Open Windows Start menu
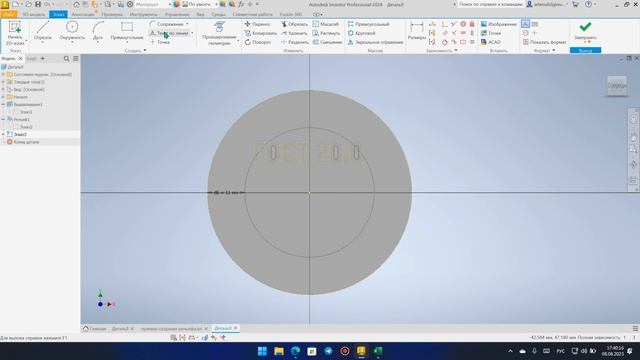 (262, 351)
